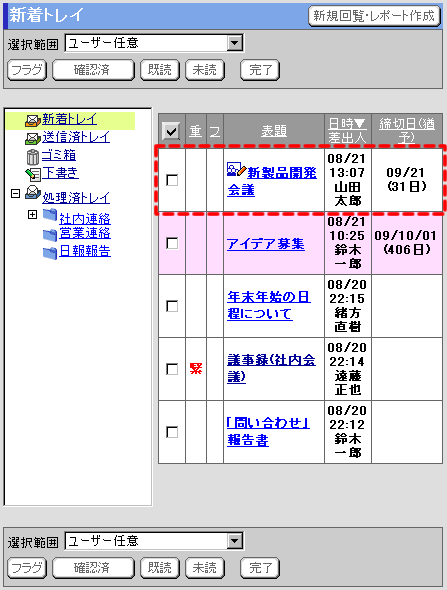The width and height of the screenshot is (447, 590).
Task: Check the box for 議事録(社内会議) row
Action: [172, 369]
